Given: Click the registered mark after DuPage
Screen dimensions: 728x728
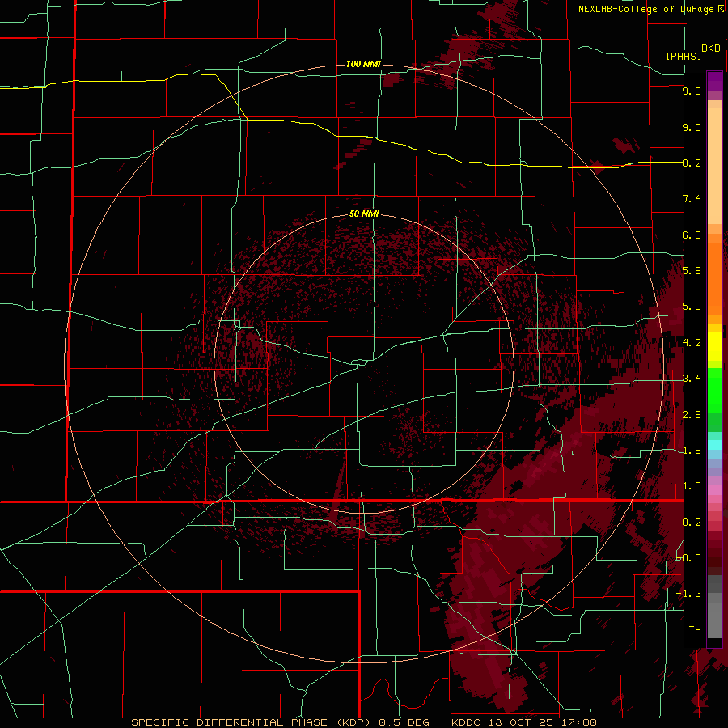Looking at the screenshot, I should [x=721, y=8].
